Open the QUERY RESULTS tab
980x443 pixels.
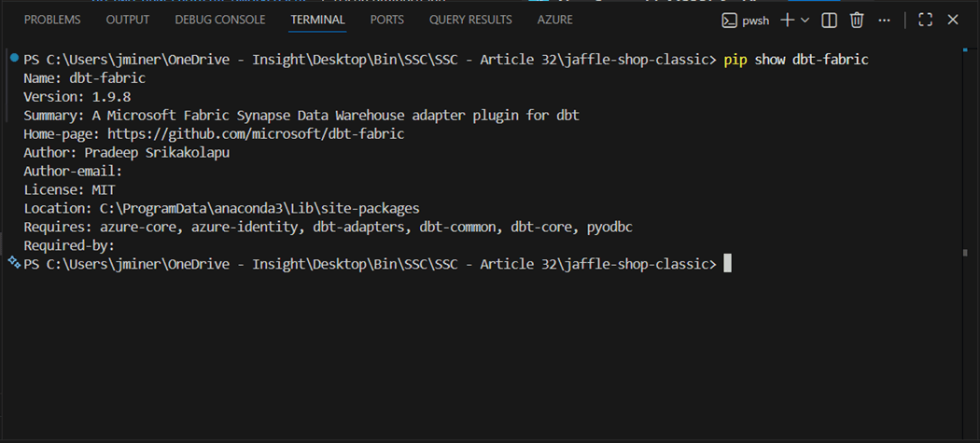coord(470,20)
